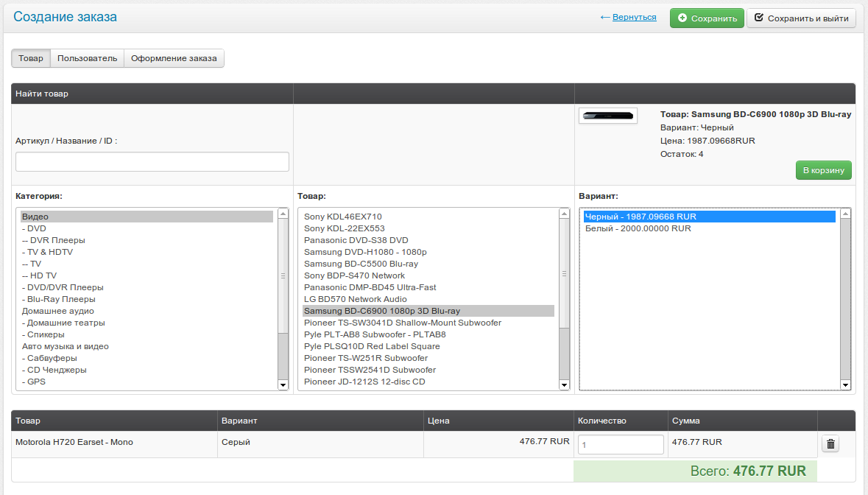Pick LG BD570 Network Audio
This screenshot has height=495, width=868.
click(428, 299)
